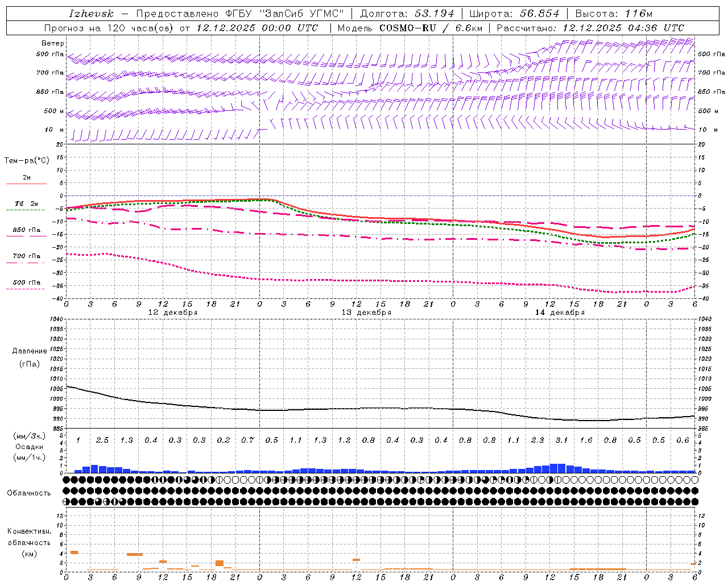The width and height of the screenshot is (728, 582).
Task: Click the '3.1' three-hour precipitation value
Action: pyautogui.click(x=561, y=440)
